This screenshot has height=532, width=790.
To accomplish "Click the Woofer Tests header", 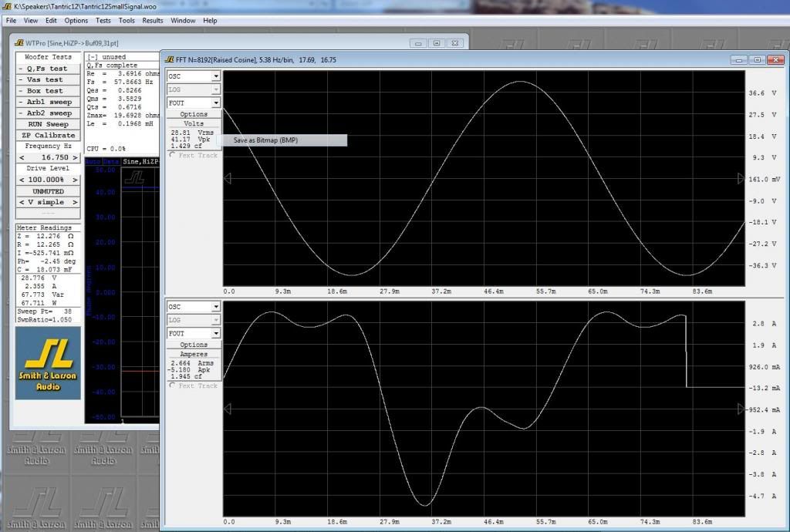I will click(x=48, y=57).
